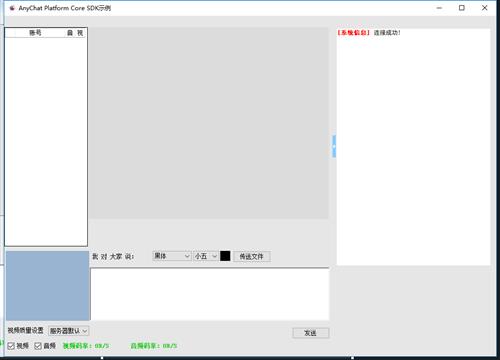Click the empty user list panel
This screenshot has width=500, height=360.
[46, 142]
